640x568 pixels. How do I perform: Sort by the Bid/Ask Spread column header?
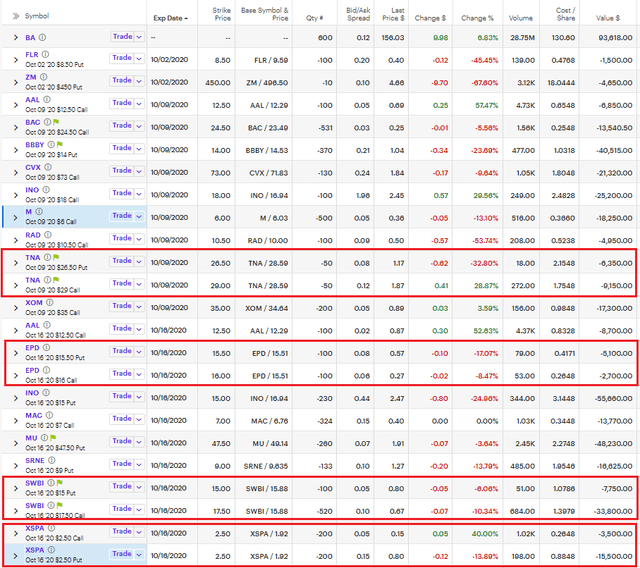pyautogui.click(x=358, y=14)
